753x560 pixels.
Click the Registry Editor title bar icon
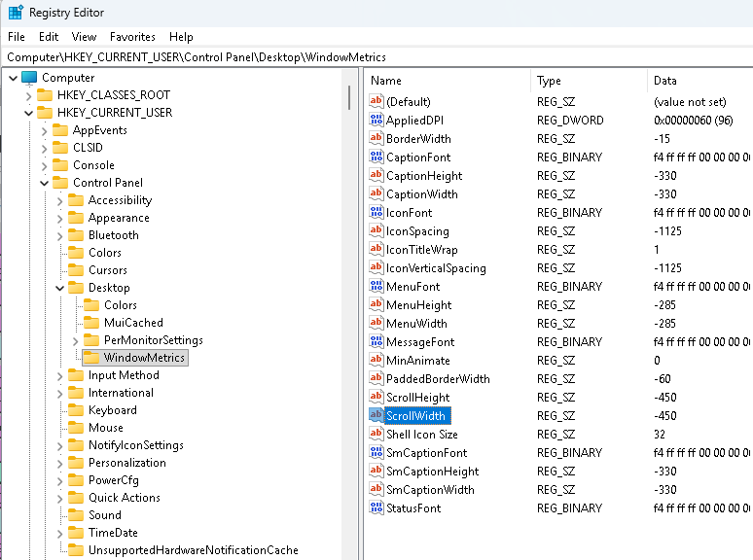pyautogui.click(x=16, y=13)
